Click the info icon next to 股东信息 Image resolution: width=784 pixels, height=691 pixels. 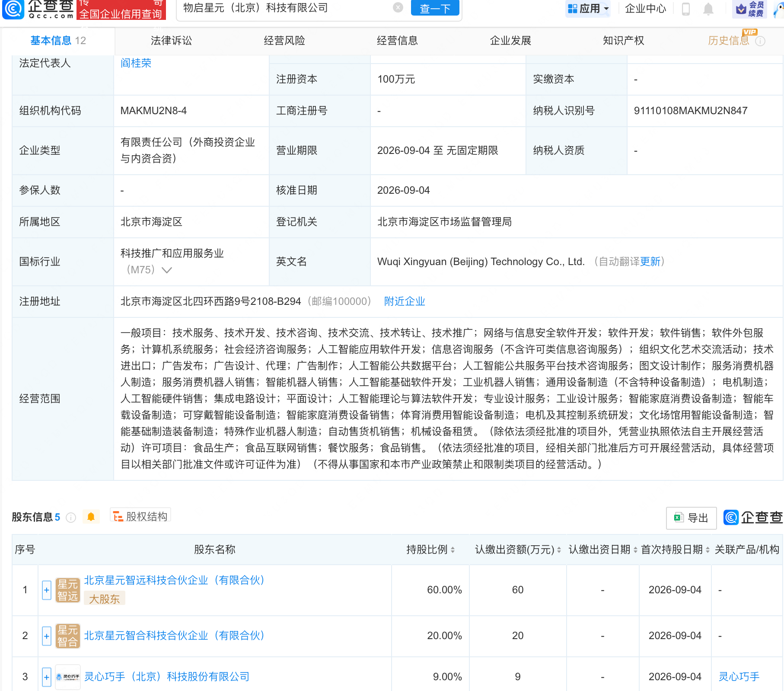[x=71, y=517]
